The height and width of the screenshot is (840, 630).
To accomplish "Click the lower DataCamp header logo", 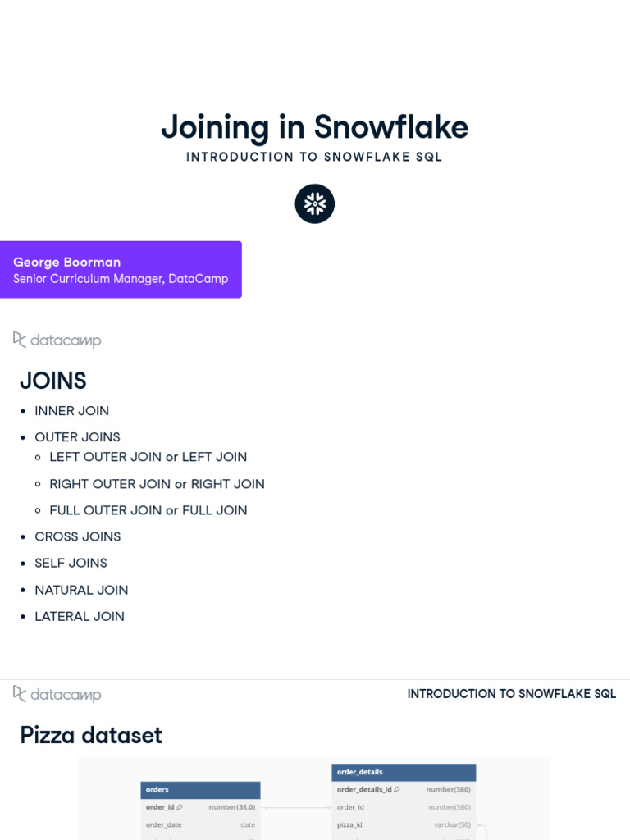I will tap(57, 694).
